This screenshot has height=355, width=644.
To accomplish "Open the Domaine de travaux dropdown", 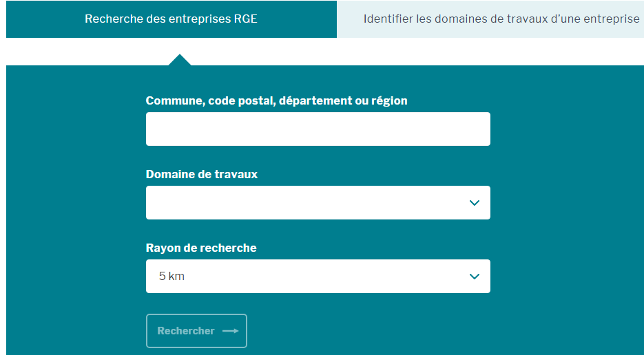I will (318, 203).
